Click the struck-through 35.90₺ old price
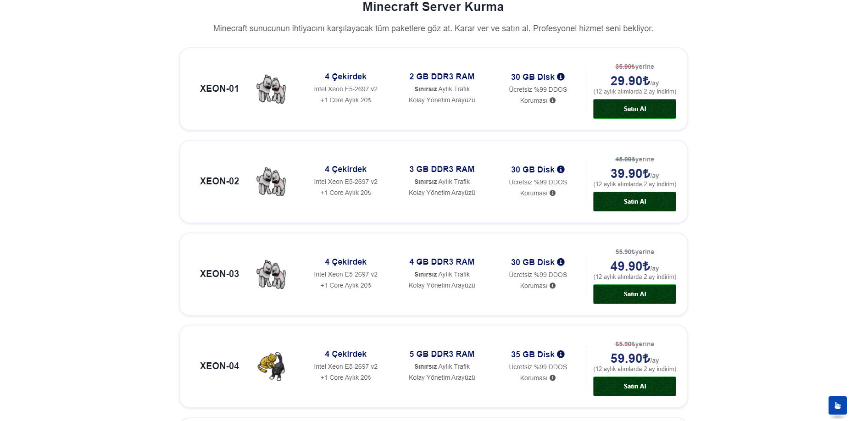The width and height of the screenshot is (868, 421). (625, 66)
